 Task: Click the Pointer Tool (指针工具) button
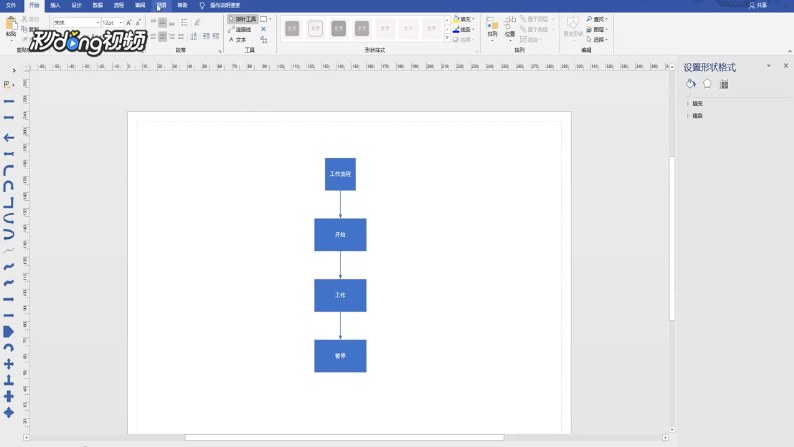243,19
